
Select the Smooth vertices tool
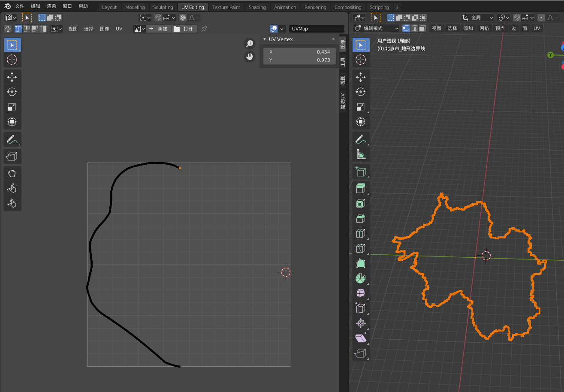(x=361, y=293)
